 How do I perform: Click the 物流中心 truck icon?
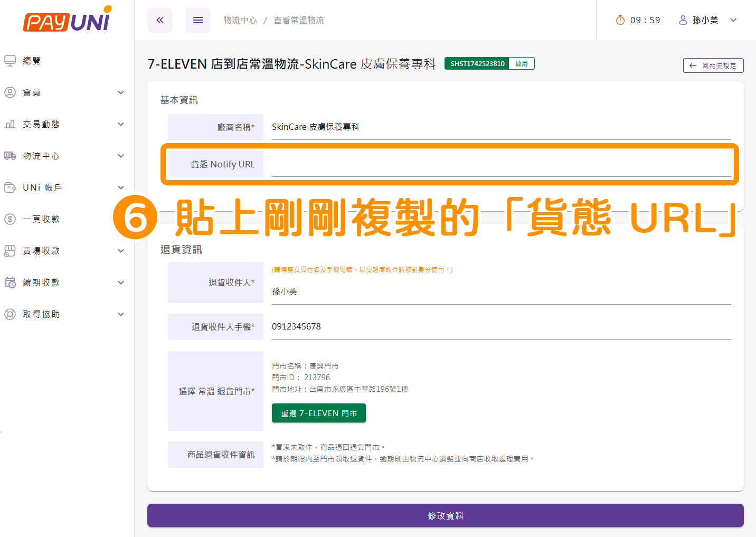click(10, 156)
